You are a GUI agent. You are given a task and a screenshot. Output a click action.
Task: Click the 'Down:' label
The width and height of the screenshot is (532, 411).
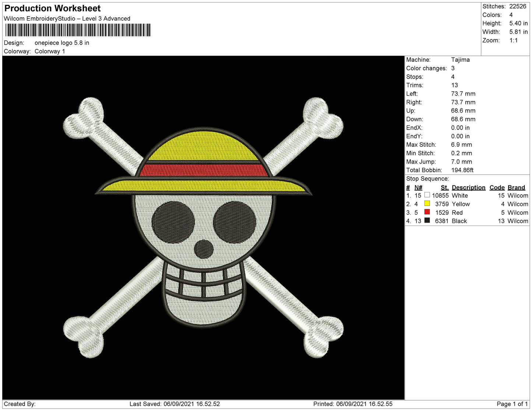(415, 119)
